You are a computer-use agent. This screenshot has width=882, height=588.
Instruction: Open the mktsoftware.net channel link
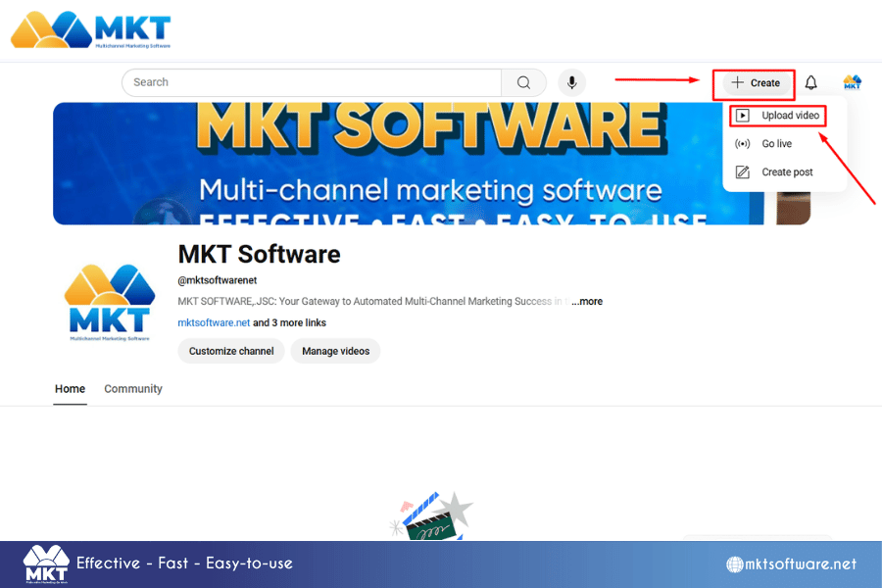pyautogui.click(x=214, y=323)
